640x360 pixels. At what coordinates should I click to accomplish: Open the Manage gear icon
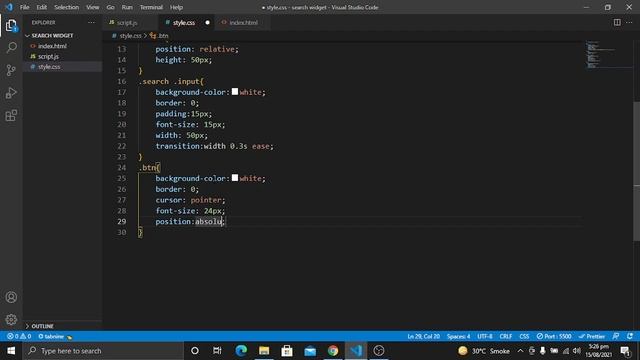coord(11,319)
